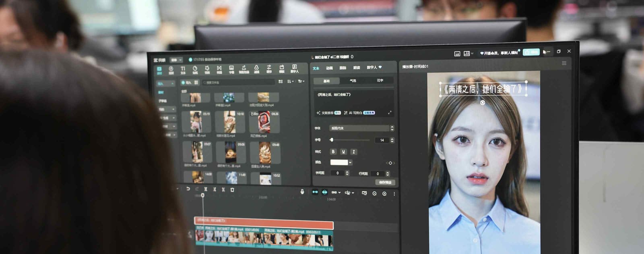Click the timeline playhead marker
644x254 pixels.
point(202,195)
